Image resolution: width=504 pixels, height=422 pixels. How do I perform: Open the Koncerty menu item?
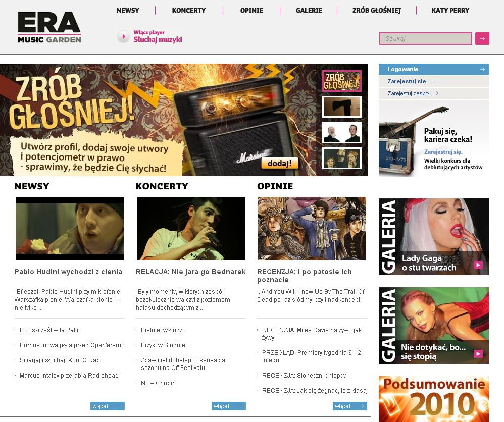click(x=189, y=10)
